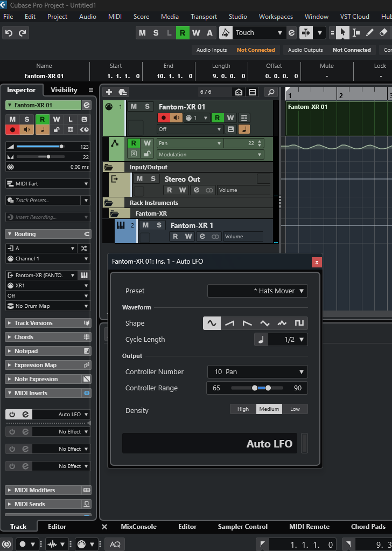This screenshot has height=551, width=392.
Task: Select the Draw pencil tool
Action: [369, 33]
